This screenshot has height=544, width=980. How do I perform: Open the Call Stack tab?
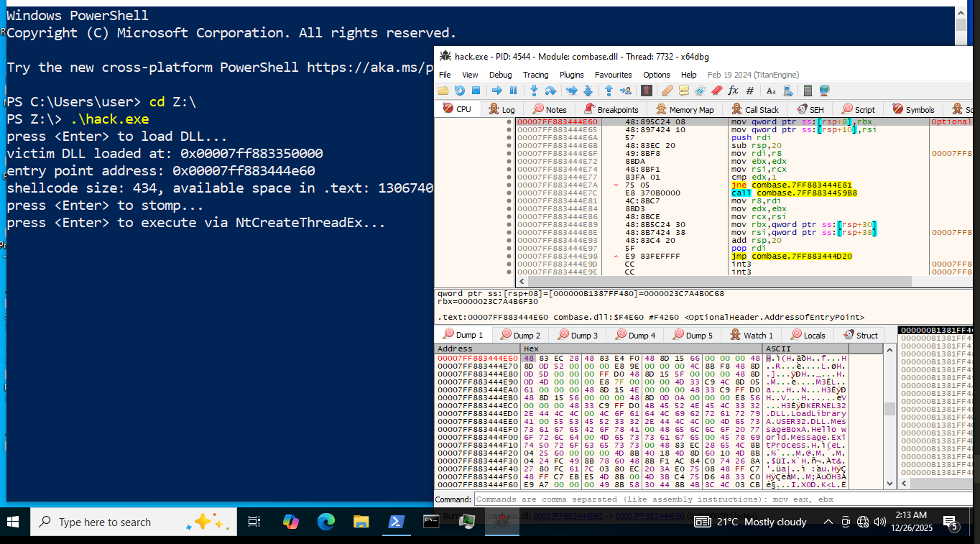coord(755,109)
